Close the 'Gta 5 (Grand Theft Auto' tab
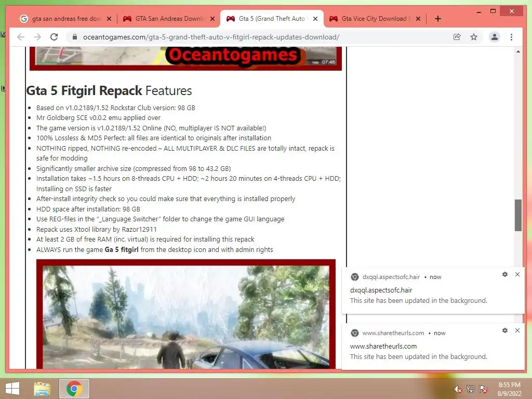 [315, 19]
